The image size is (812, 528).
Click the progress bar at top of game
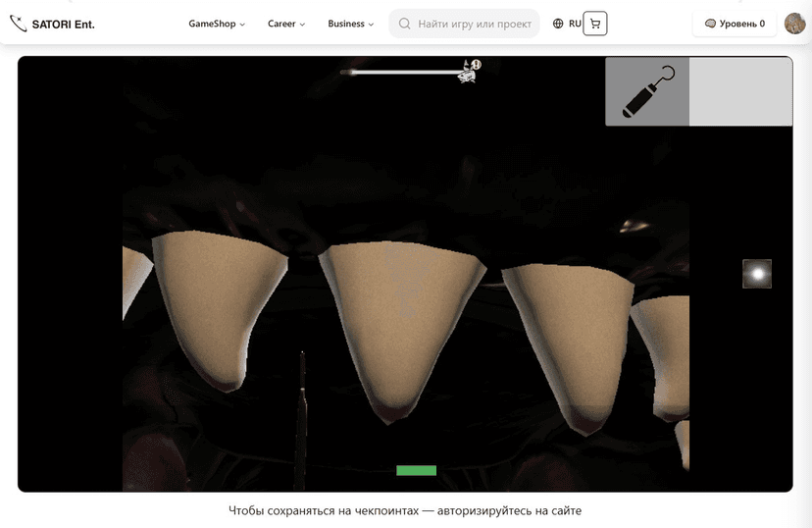click(x=402, y=72)
